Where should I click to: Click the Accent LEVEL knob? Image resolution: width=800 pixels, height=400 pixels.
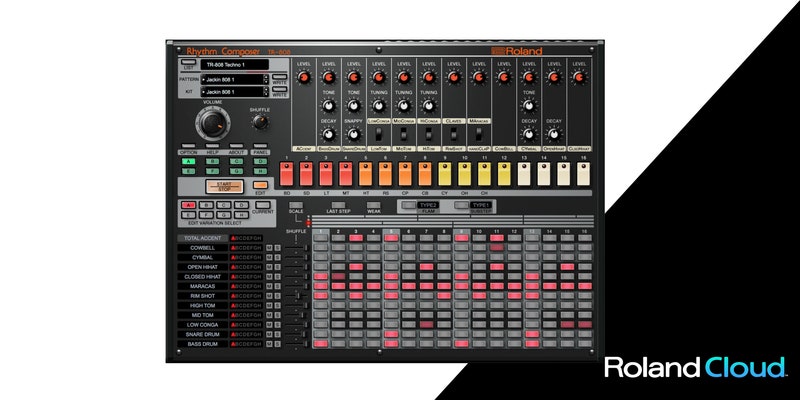303,75
